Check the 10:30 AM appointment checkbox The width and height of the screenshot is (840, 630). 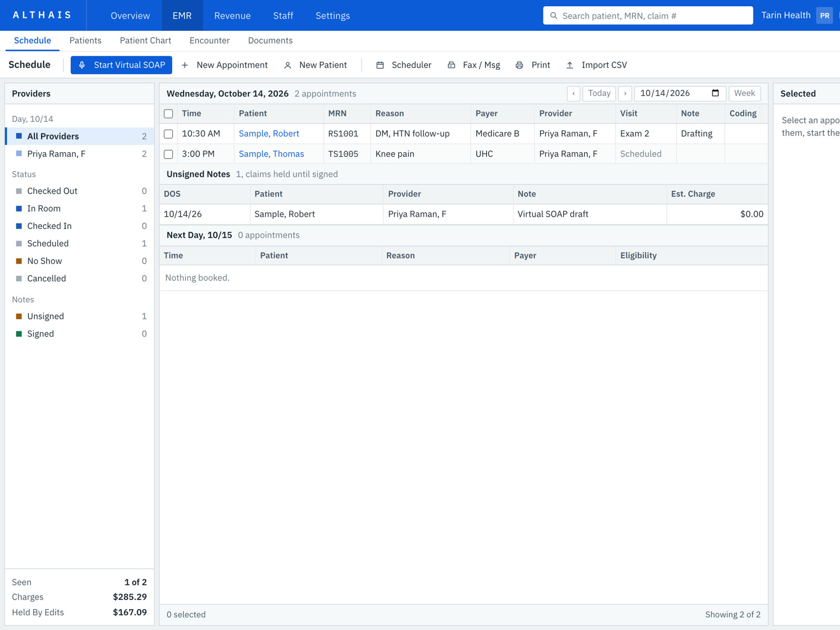(169, 134)
